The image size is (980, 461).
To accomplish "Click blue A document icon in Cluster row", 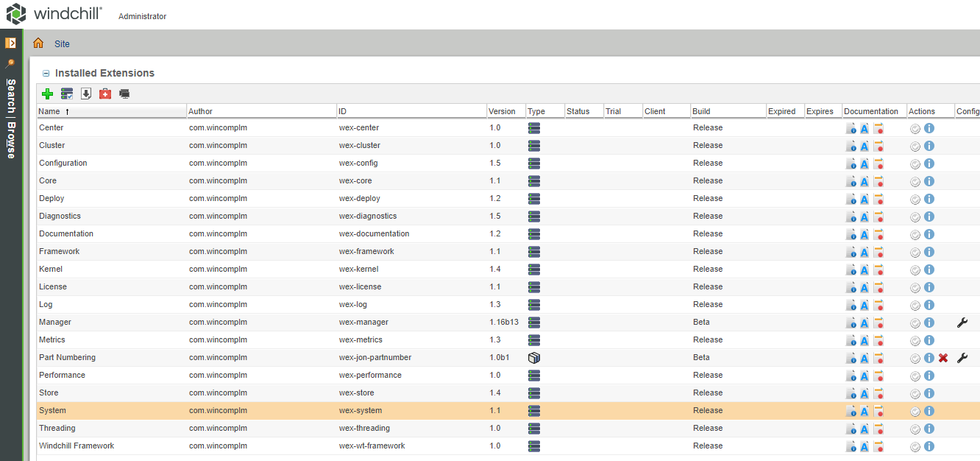I will click(864, 146).
